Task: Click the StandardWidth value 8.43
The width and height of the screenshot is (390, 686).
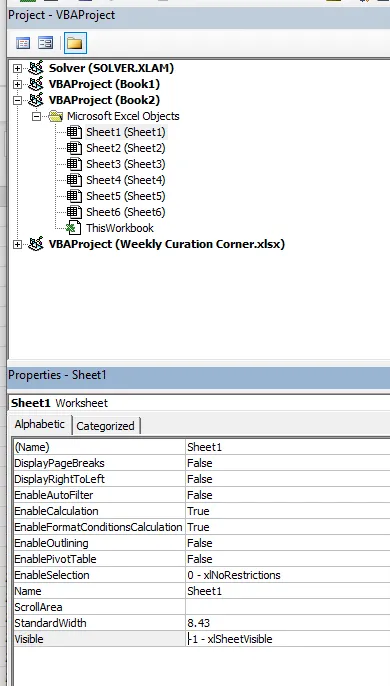Action: (288, 623)
